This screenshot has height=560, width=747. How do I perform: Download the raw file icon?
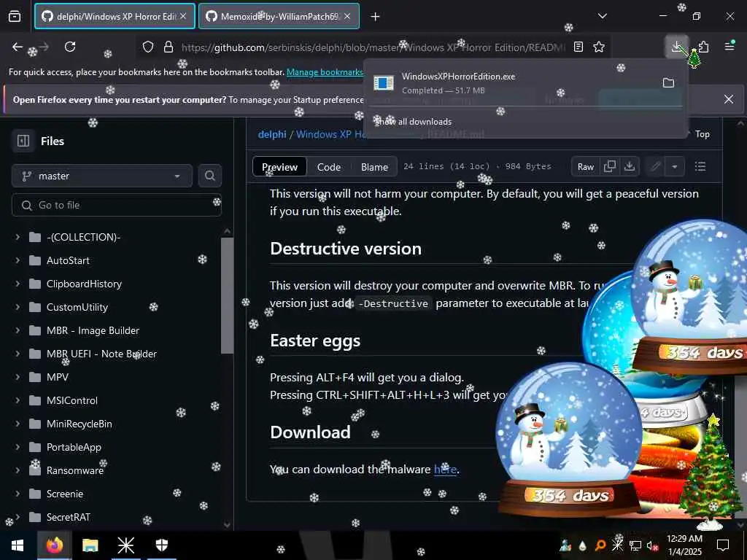click(x=630, y=167)
